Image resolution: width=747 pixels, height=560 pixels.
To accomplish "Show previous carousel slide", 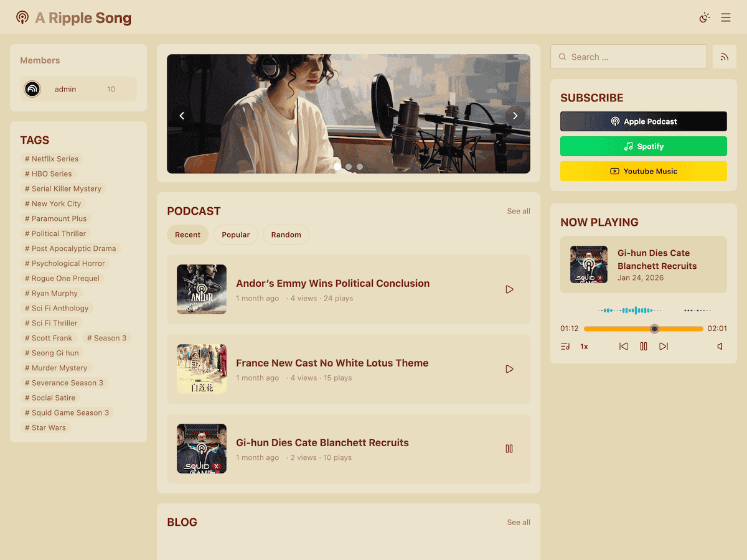I will [x=182, y=116].
